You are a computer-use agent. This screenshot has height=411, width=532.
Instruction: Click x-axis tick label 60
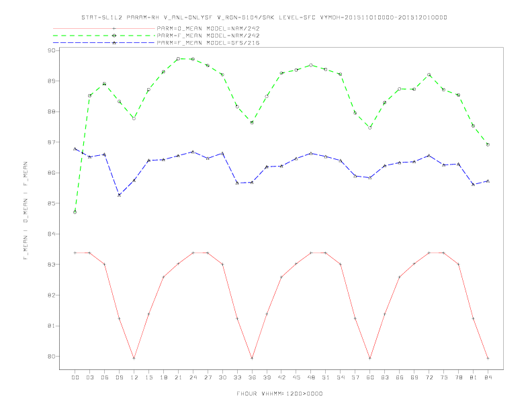click(x=370, y=377)
